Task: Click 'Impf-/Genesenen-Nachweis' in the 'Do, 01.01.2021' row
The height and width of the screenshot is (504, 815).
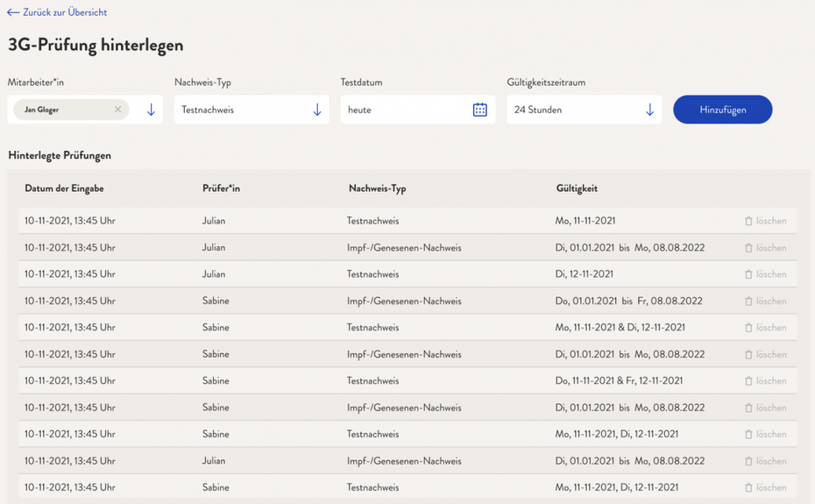Action: pyautogui.click(x=404, y=301)
